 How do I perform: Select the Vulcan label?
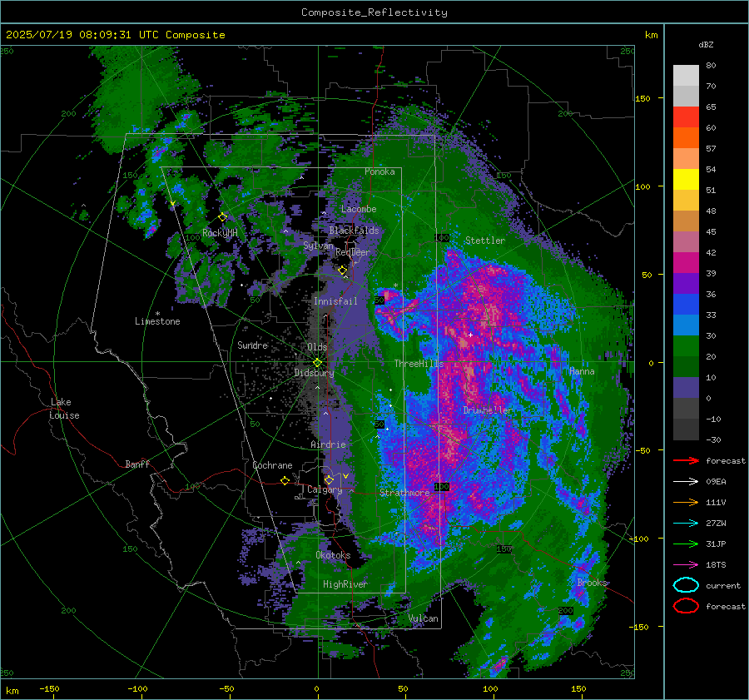click(424, 618)
